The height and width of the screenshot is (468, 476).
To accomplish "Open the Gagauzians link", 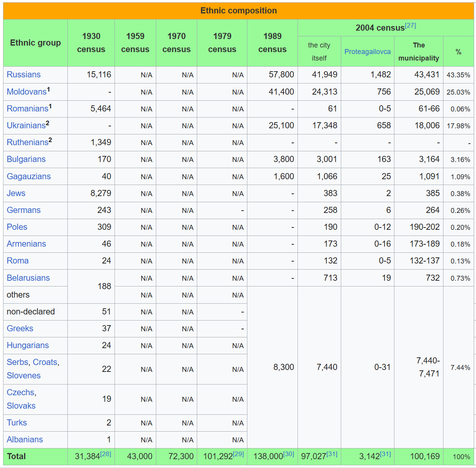I will pyautogui.click(x=29, y=177).
